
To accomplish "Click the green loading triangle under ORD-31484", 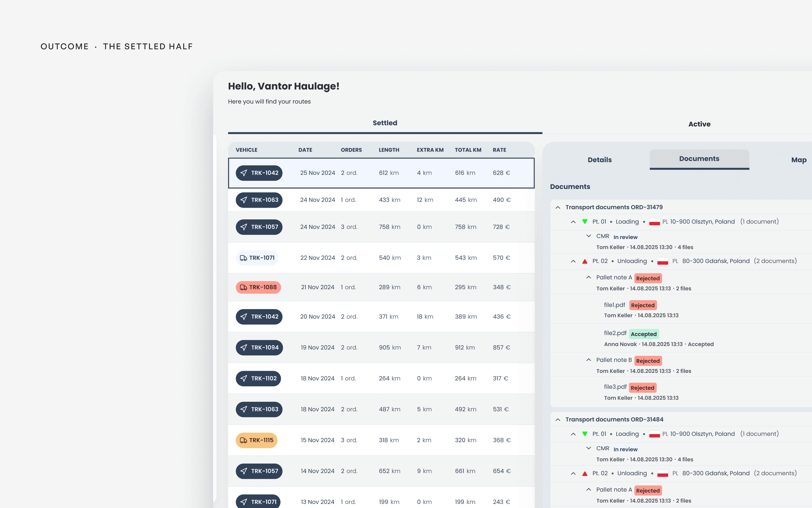I will point(585,434).
